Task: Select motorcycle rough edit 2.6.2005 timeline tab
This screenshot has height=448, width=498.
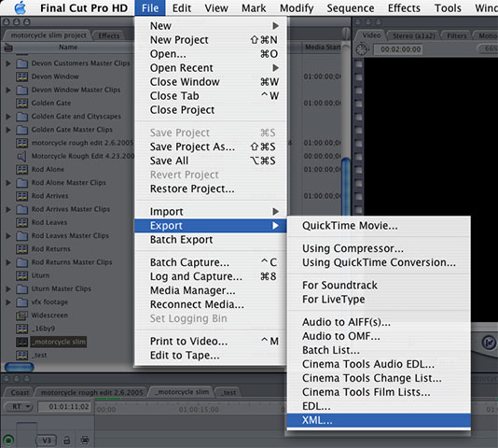Action: click(x=91, y=392)
